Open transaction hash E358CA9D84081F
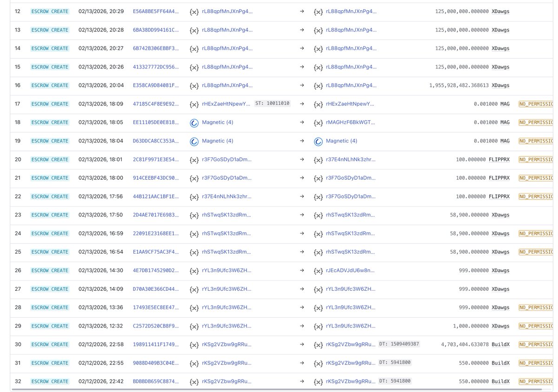558x392 pixels. (x=156, y=85)
